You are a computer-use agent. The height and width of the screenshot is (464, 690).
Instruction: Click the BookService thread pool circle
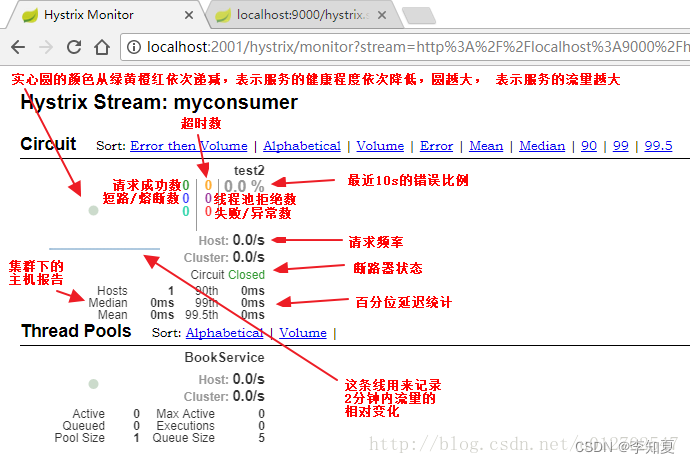(93, 384)
